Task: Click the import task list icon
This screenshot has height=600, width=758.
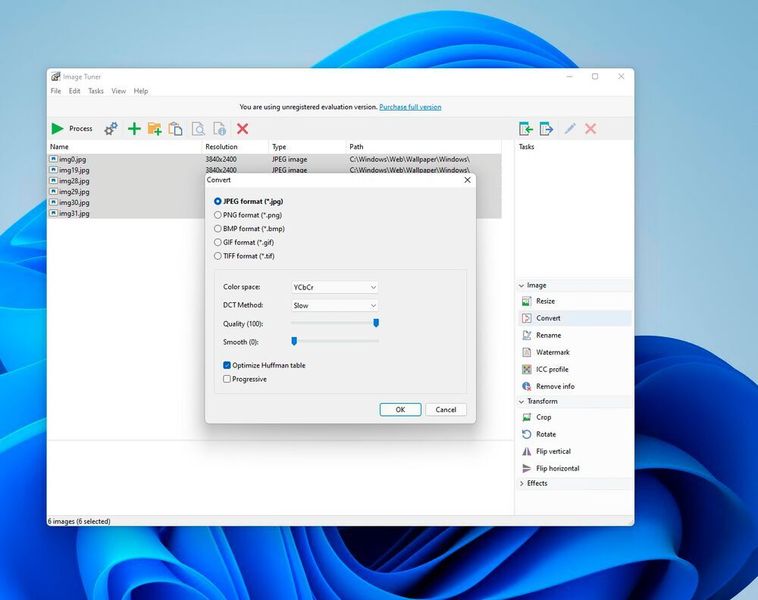Action: (x=526, y=129)
